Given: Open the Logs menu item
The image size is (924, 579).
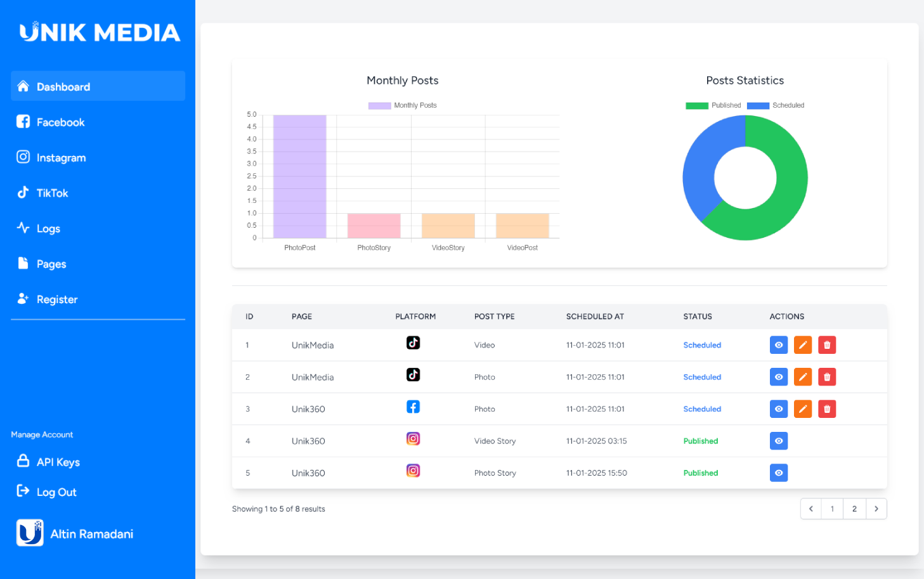Looking at the screenshot, I should pyautogui.click(x=48, y=228).
